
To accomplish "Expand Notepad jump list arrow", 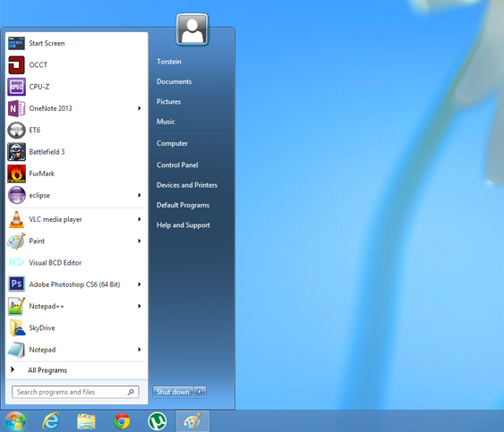I will tap(139, 350).
